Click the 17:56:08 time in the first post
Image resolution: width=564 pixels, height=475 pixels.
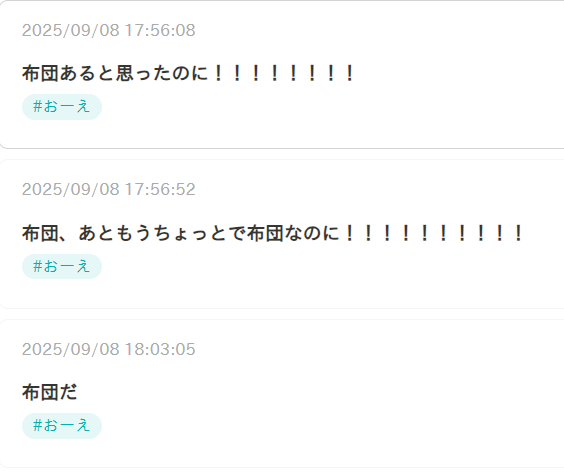coord(160,30)
